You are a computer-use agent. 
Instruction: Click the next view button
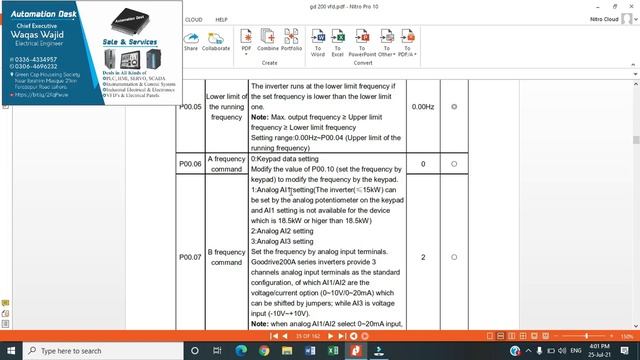365,336
